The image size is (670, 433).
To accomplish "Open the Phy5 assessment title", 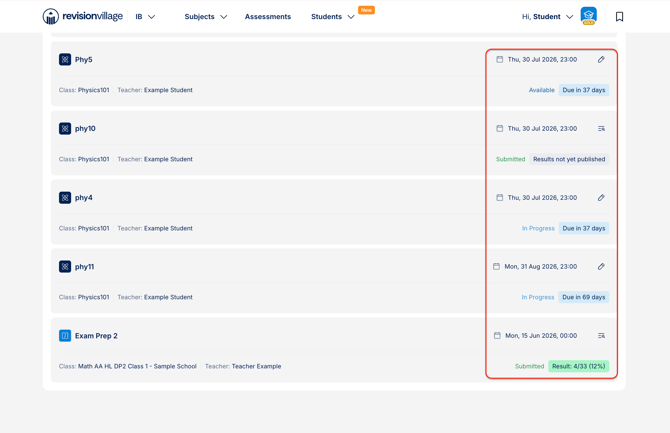I will (84, 59).
